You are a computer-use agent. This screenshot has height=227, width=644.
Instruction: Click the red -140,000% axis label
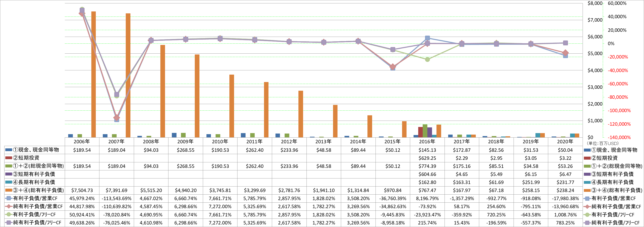tap(619, 137)
